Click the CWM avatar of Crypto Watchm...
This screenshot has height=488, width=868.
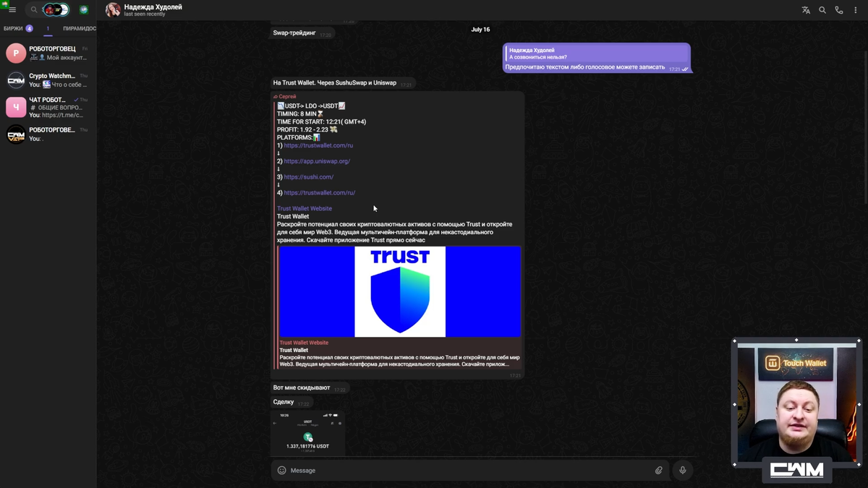16,80
